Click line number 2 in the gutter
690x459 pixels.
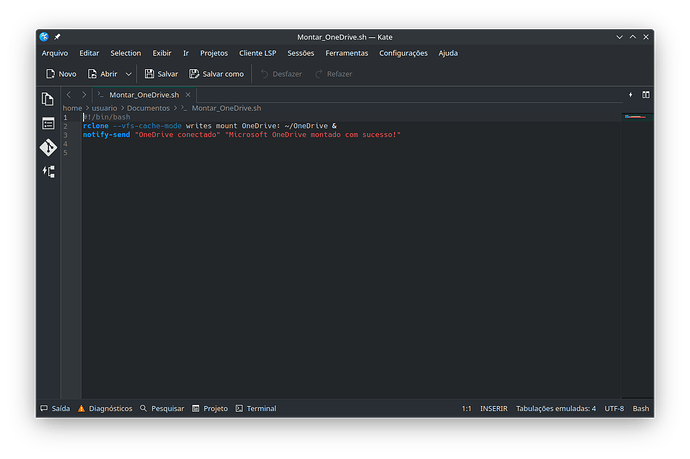tap(66, 126)
